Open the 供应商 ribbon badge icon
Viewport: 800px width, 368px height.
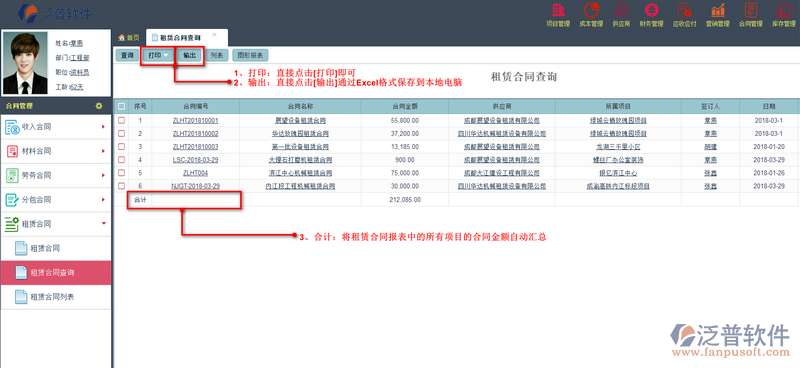621,11
